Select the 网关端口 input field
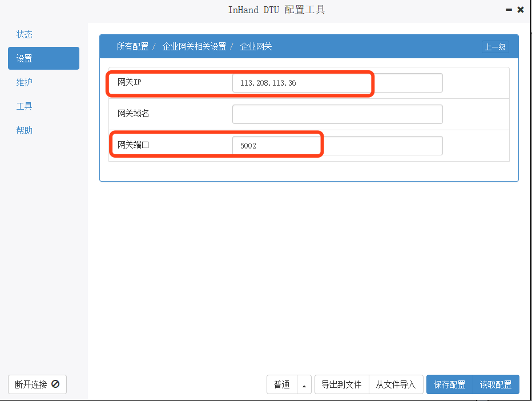 pyautogui.click(x=337, y=146)
